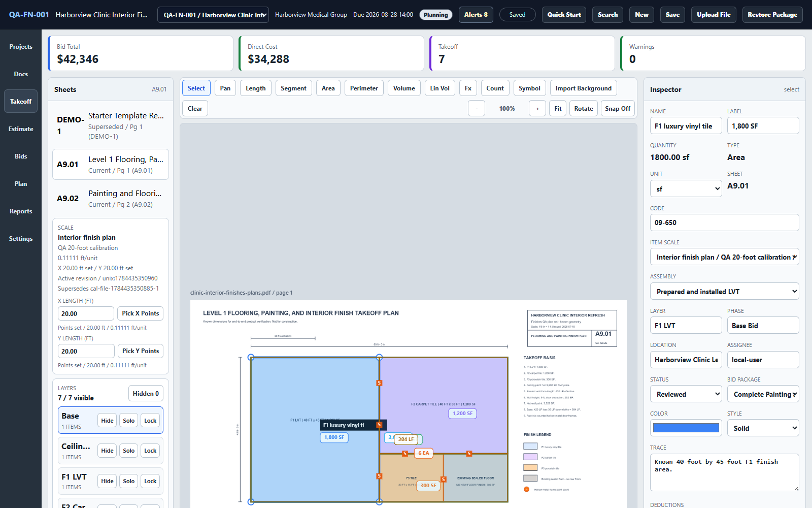Choose the Lin Vol tool
This screenshot has height=508, width=812.
pos(440,88)
